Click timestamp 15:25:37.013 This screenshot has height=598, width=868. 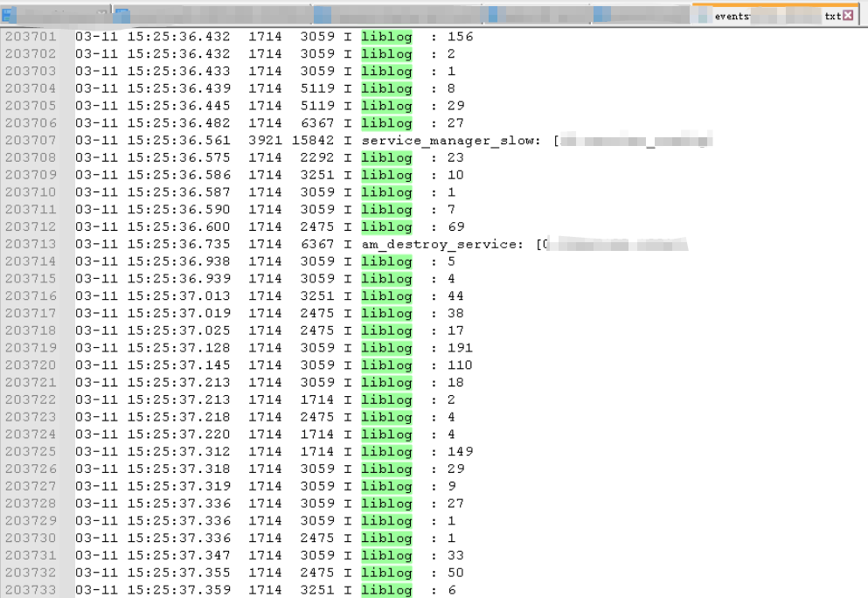[179, 296]
